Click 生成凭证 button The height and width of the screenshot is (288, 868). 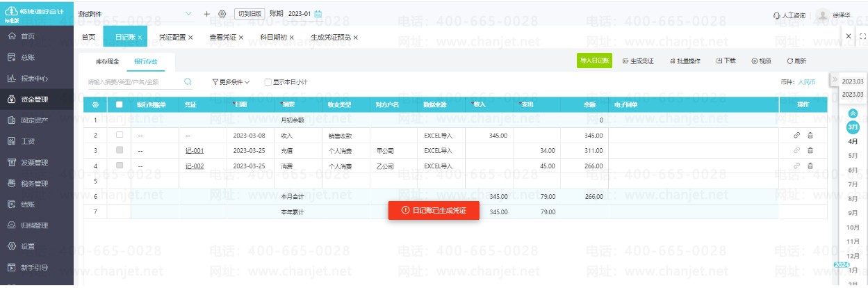(638, 61)
